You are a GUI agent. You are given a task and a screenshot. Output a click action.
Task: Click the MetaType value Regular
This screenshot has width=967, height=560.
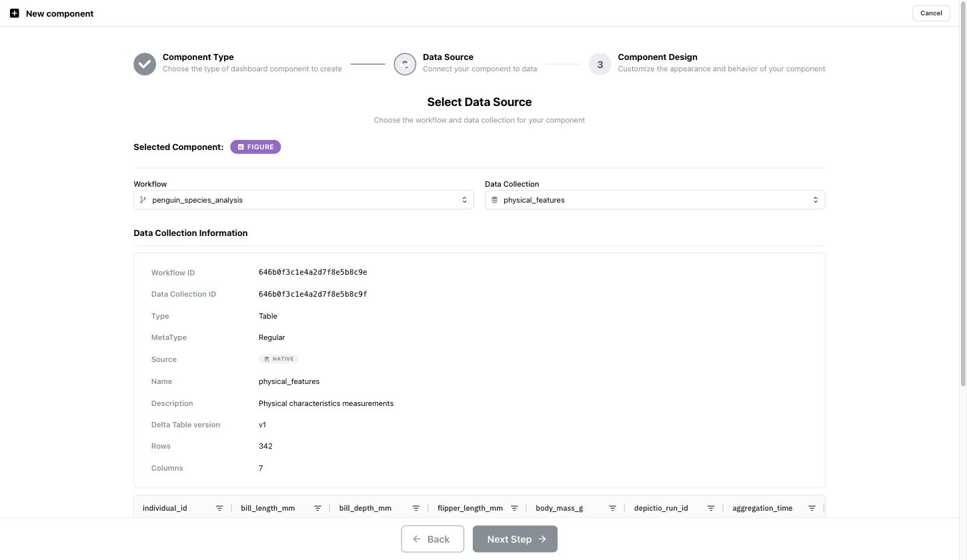(x=271, y=337)
